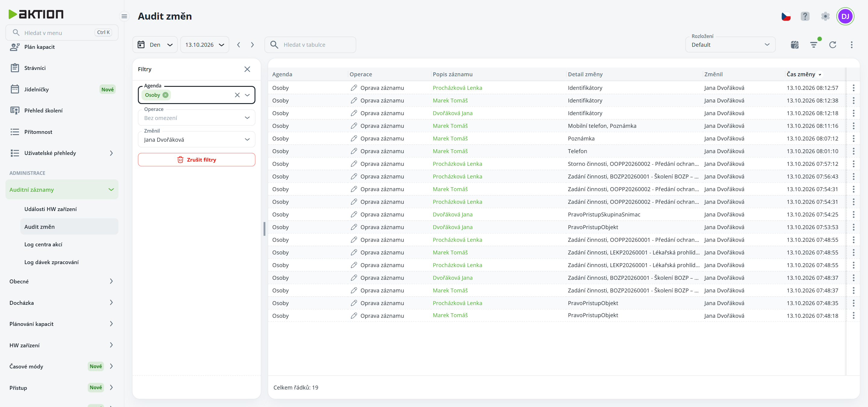Open the Změnil filter dropdown
Image resolution: width=868 pixels, height=407 pixels.
coord(197,140)
